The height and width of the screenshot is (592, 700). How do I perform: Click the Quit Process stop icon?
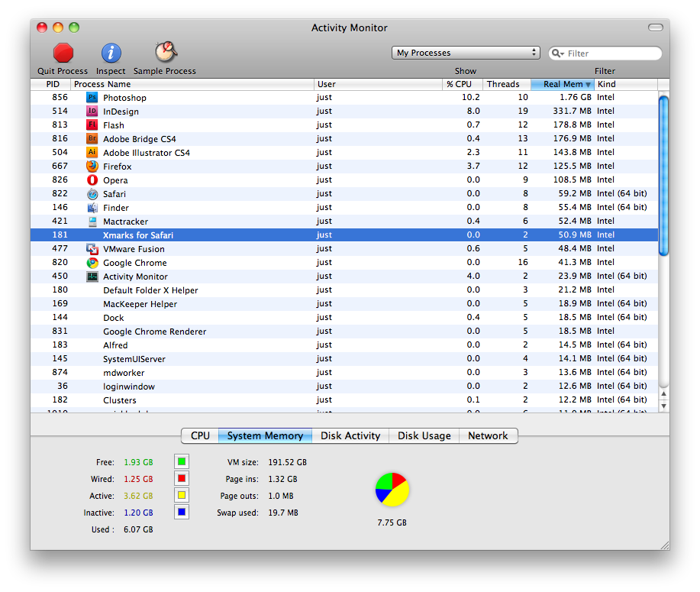click(63, 53)
